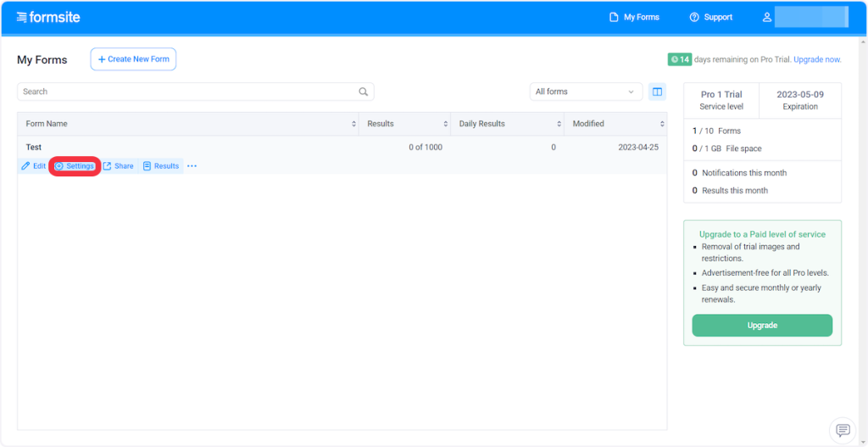Click the Upgrade now link

817,59
